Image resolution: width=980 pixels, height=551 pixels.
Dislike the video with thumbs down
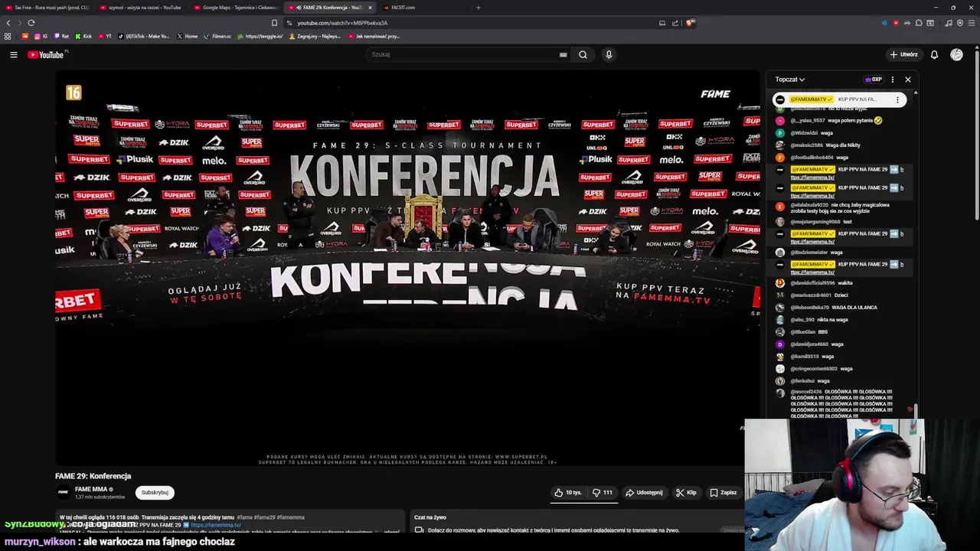click(603, 493)
